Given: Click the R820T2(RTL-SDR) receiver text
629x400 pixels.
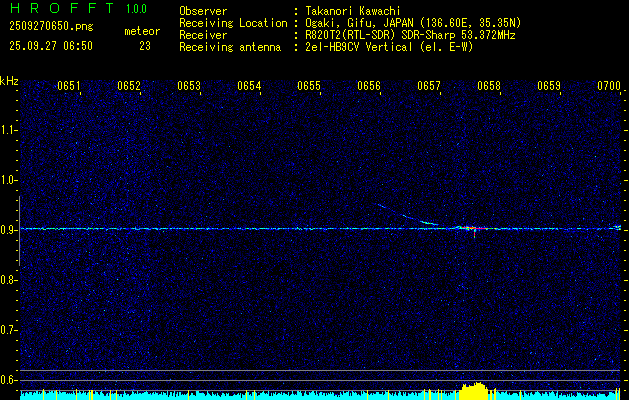Looking at the screenshot, I should click(x=408, y=35).
